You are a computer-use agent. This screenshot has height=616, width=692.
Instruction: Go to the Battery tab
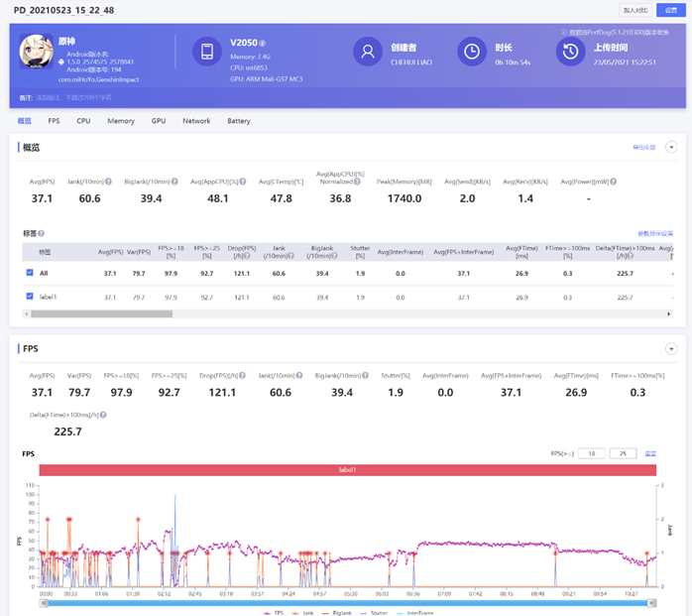(239, 121)
